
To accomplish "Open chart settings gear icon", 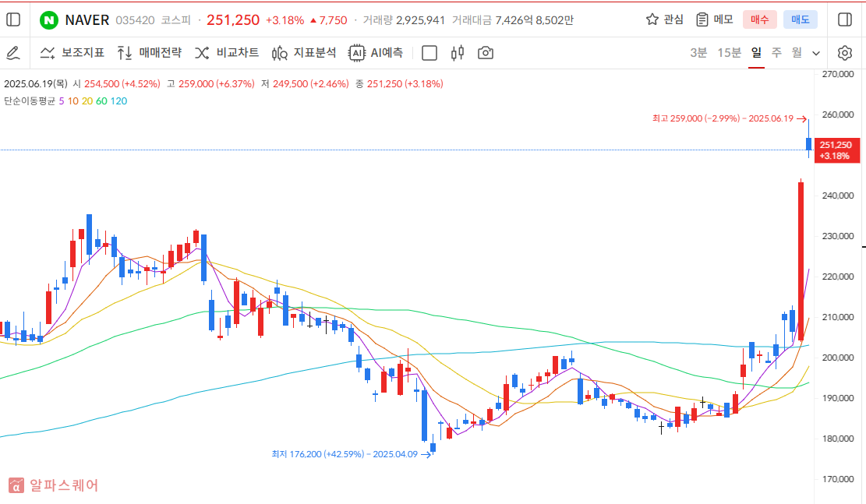I will (844, 53).
